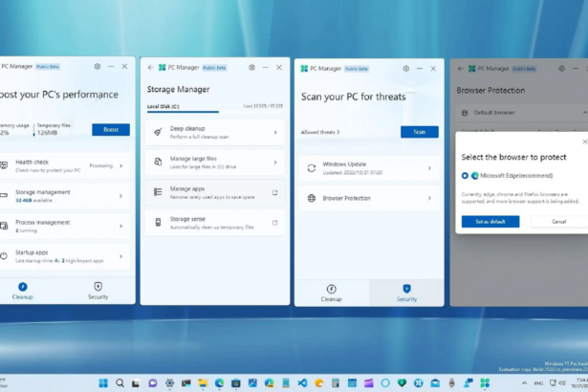Click the Boost button
The height and width of the screenshot is (392, 588).
[x=111, y=129]
